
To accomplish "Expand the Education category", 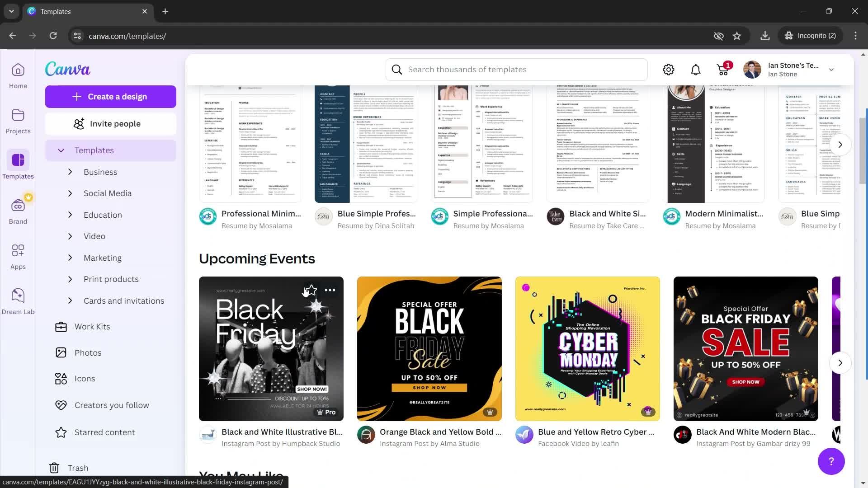I will click(70, 215).
